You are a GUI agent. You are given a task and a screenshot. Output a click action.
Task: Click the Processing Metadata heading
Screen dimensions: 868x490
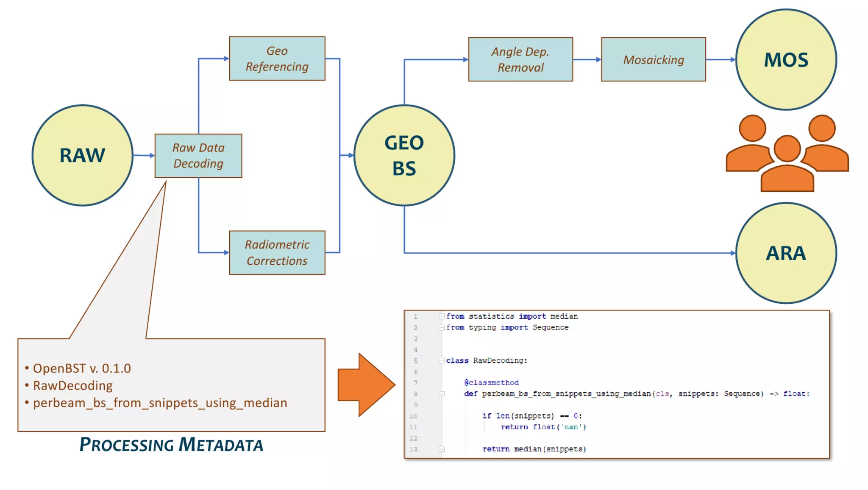tap(171, 445)
